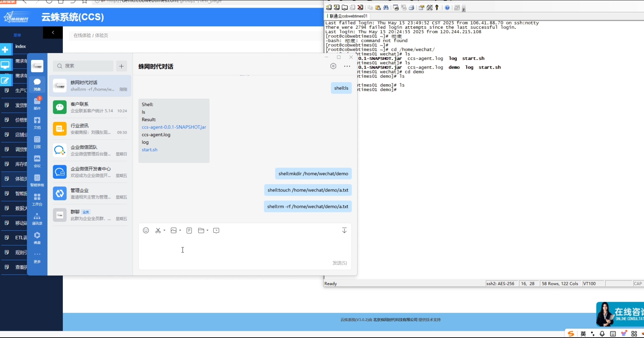Toggle 英 language mode in input bar

click(x=583, y=334)
